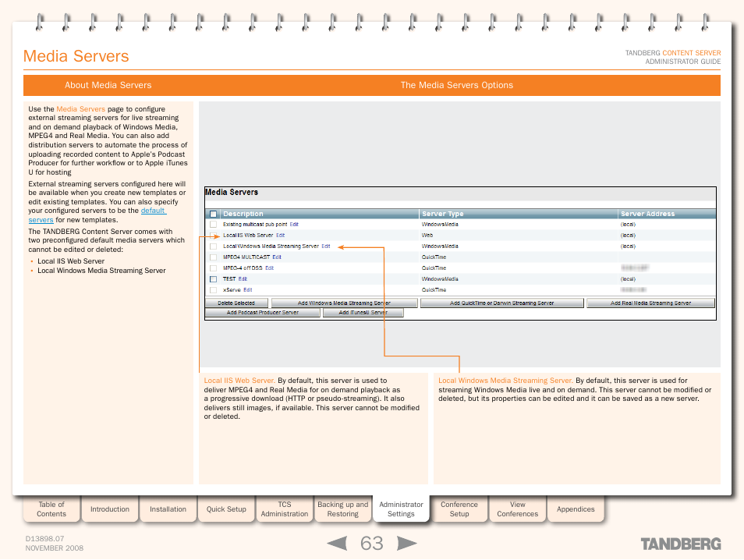This screenshot has height=560, width=744.
Task: Select the Administrator Settings tab
Action: tap(401, 509)
